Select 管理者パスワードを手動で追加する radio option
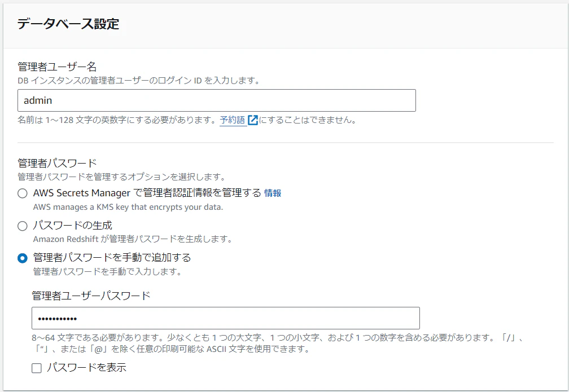This screenshot has width=569, height=392. [x=23, y=258]
